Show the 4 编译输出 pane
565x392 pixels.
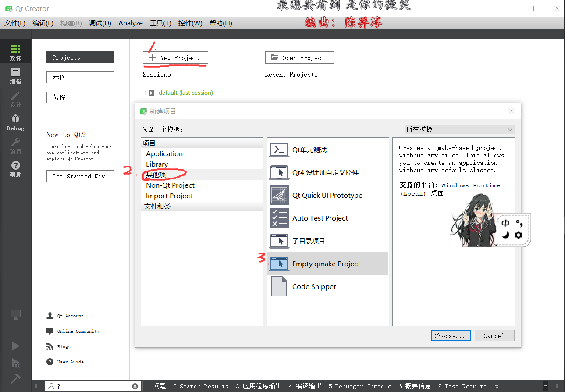(x=305, y=386)
